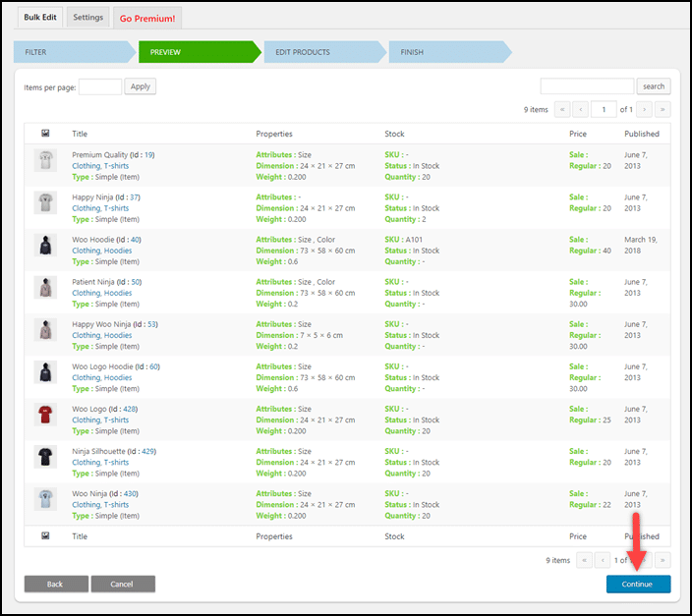Click the Ninja Silhouette black t-shirt thumbnail

pyautogui.click(x=45, y=456)
